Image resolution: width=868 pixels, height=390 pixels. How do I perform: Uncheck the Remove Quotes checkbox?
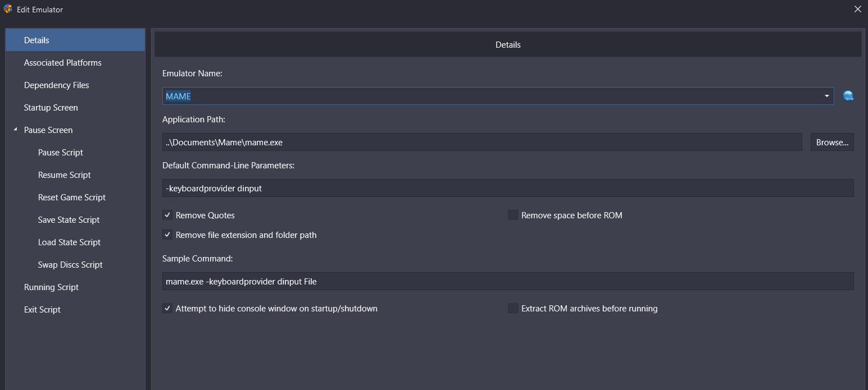tap(167, 215)
